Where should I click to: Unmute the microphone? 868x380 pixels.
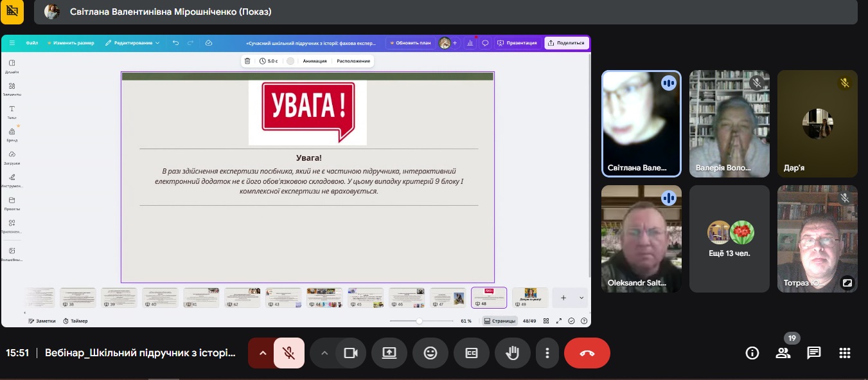pyautogui.click(x=289, y=353)
